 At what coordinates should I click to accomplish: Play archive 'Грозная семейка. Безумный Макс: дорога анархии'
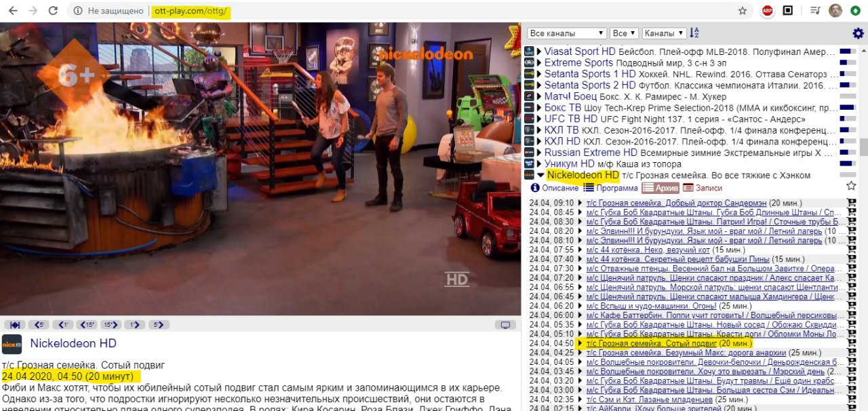click(x=686, y=353)
